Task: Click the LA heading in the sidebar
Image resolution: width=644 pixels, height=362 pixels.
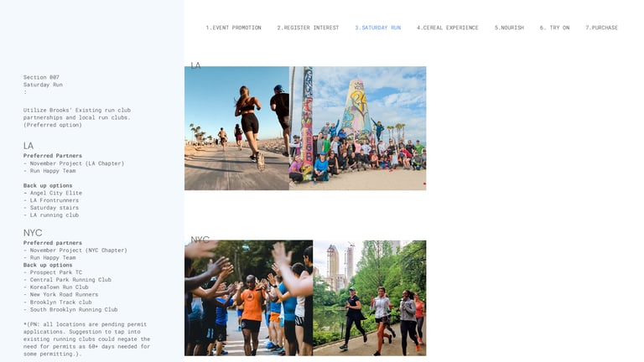Action: [29, 146]
